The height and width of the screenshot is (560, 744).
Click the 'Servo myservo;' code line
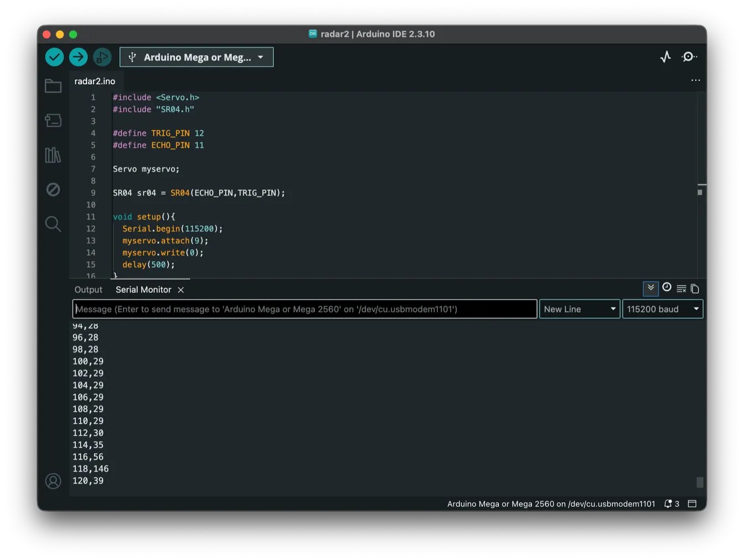tap(146, 169)
